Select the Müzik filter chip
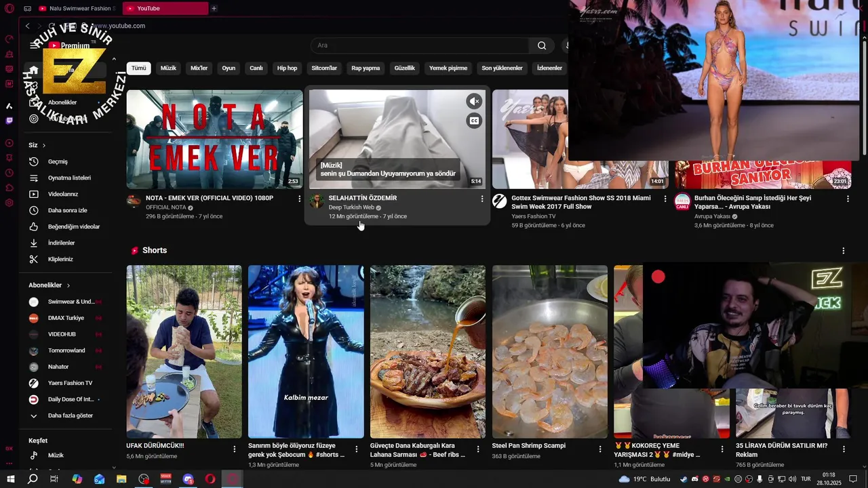The height and width of the screenshot is (488, 868). coord(168,68)
